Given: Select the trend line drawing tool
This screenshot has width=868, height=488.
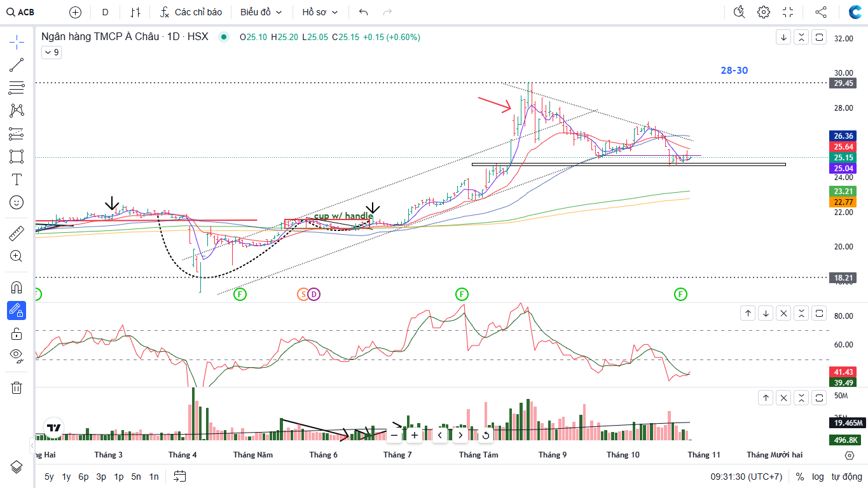Looking at the screenshot, I should [17, 65].
